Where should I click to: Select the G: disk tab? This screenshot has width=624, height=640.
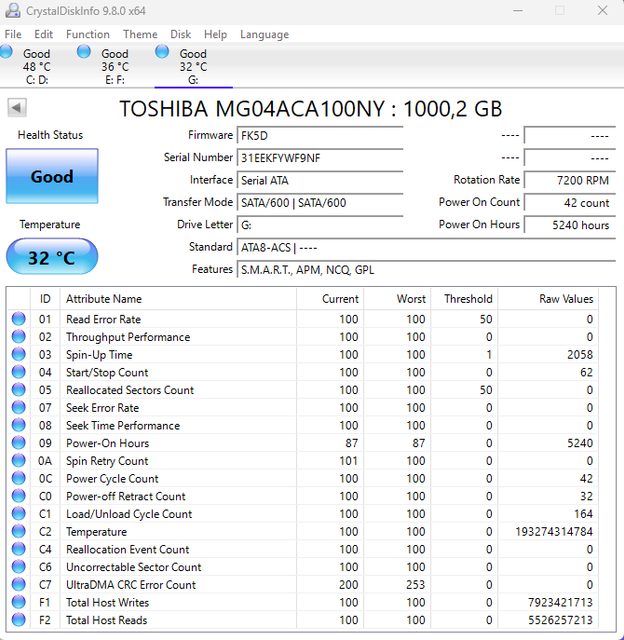coord(193,66)
